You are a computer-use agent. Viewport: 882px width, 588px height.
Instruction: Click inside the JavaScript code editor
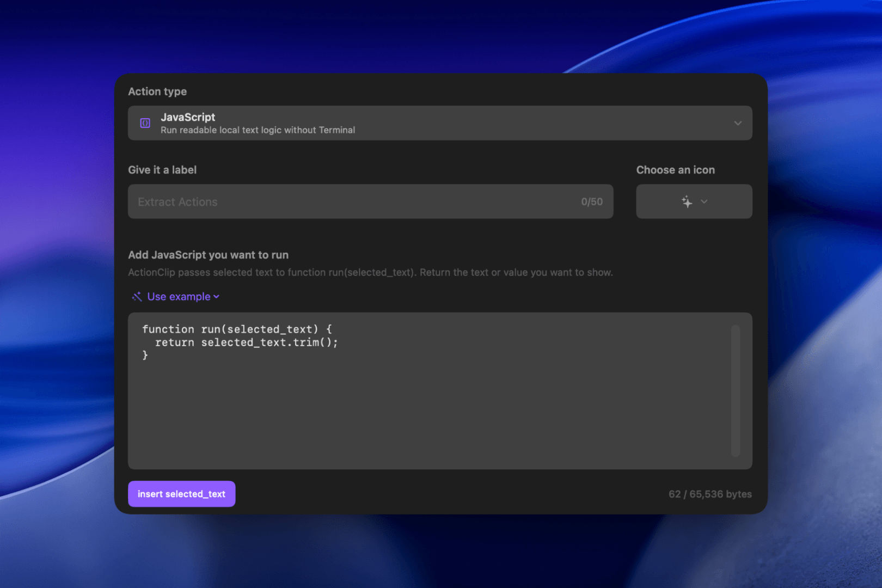440,391
